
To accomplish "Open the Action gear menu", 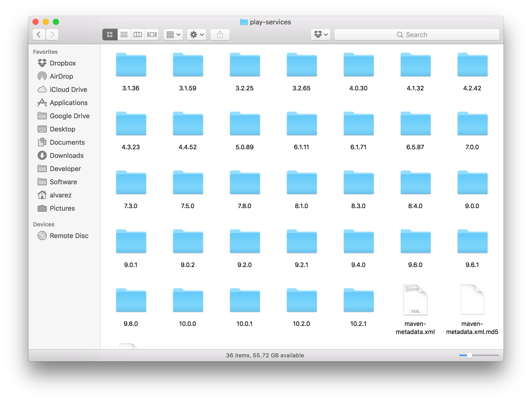I will pyautogui.click(x=197, y=35).
